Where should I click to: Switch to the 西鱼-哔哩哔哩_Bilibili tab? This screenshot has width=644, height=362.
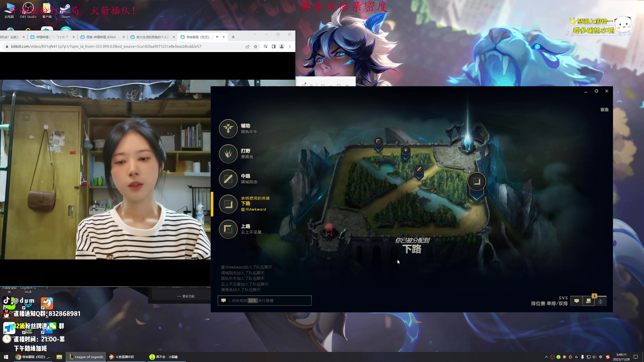103,37
